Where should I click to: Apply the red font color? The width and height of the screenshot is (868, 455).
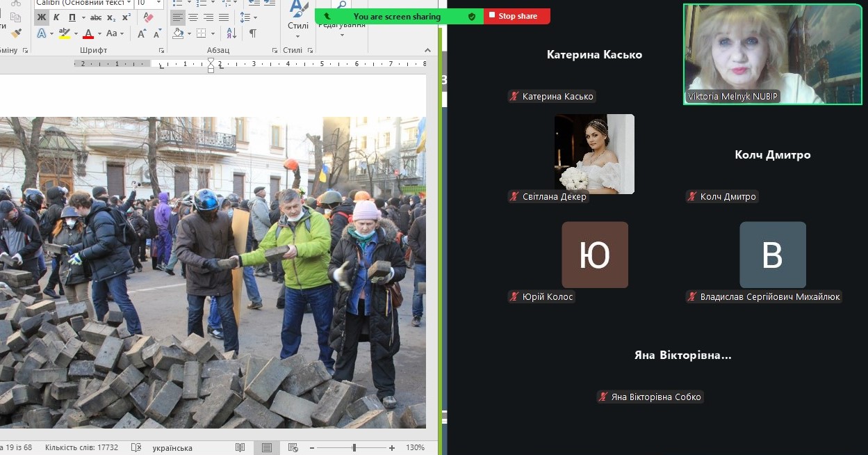tap(88, 33)
